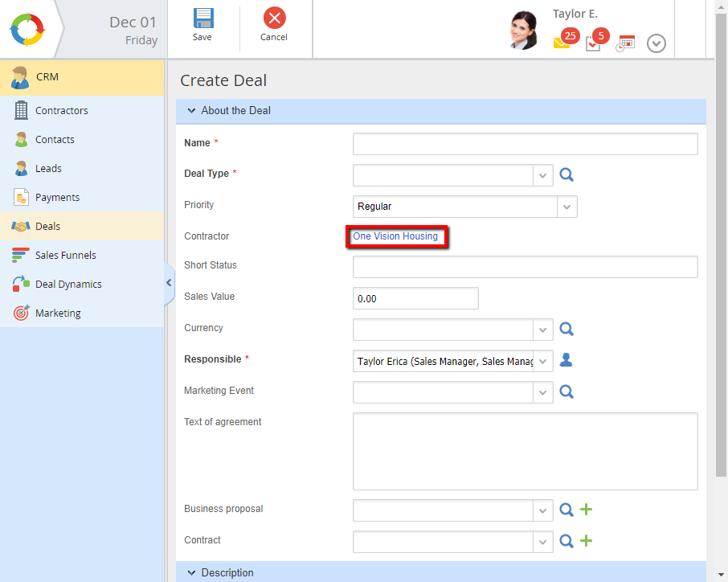Click the user icon beside Responsible field
The width and height of the screenshot is (728, 582).
point(566,360)
